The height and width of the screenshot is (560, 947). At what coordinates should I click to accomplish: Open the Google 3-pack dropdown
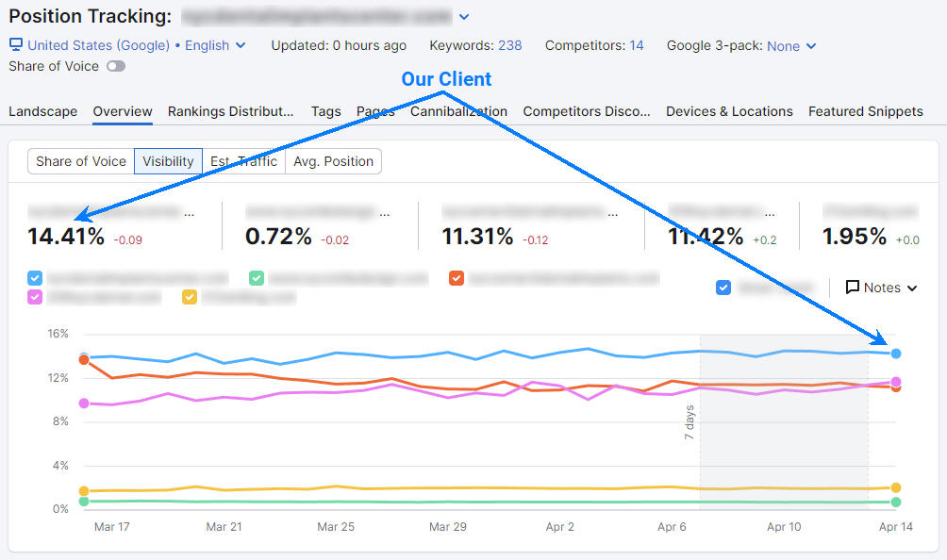[790, 44]
